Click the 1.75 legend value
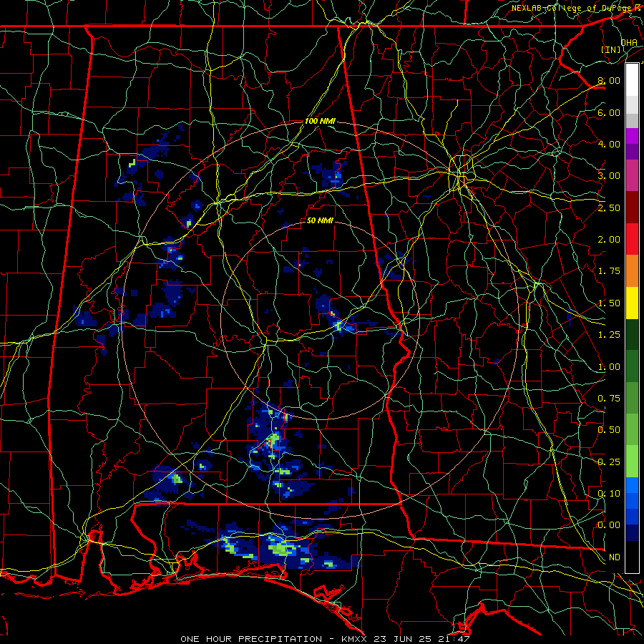Image resolution: width=644 pixels, height=644 pixels. [x=609, y=271]
